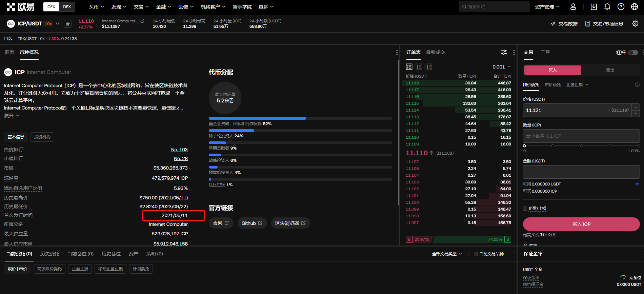Click amount slider 100% end
Screen dimensions: 644x294
pos(638,146)
